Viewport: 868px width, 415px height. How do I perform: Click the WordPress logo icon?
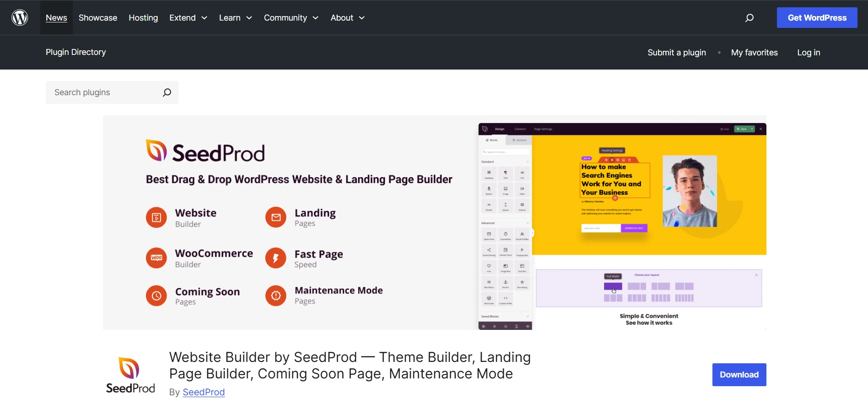(x=20, y=18)
